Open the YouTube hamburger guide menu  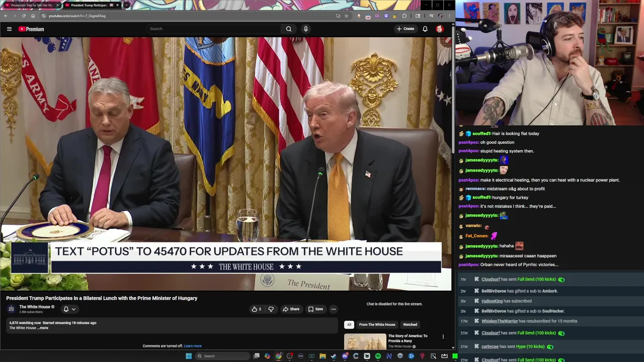point(9,29)
